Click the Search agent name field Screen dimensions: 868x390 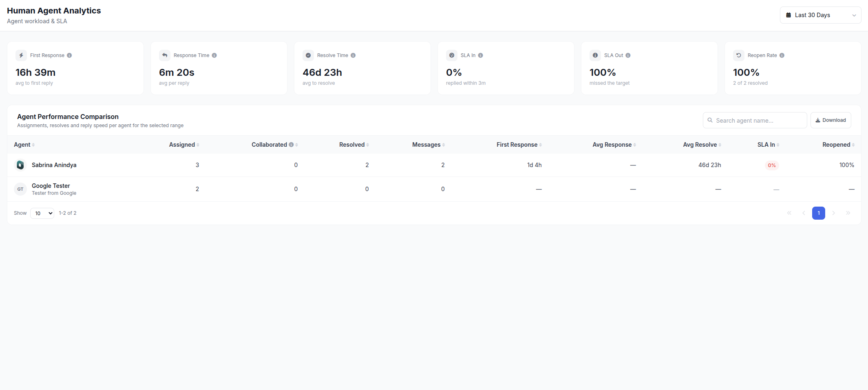pos(755,120)
